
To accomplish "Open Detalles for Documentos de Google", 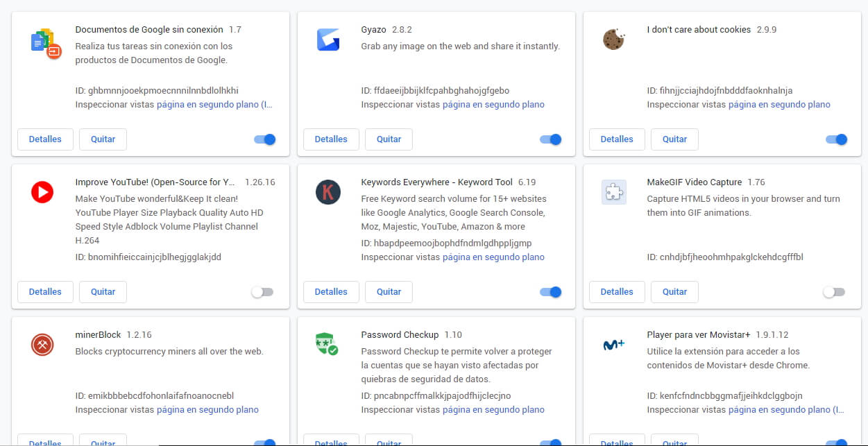I will pos(45,139).
